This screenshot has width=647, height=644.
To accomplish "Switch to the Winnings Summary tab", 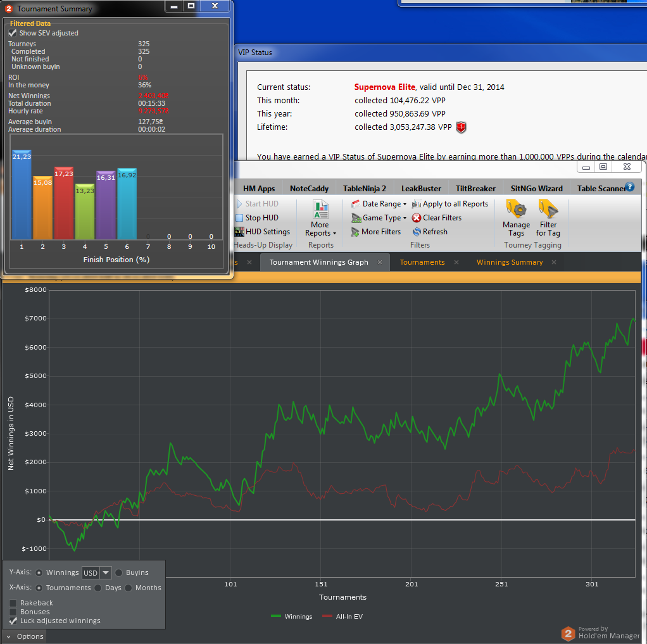I will (x=509, y=262).
